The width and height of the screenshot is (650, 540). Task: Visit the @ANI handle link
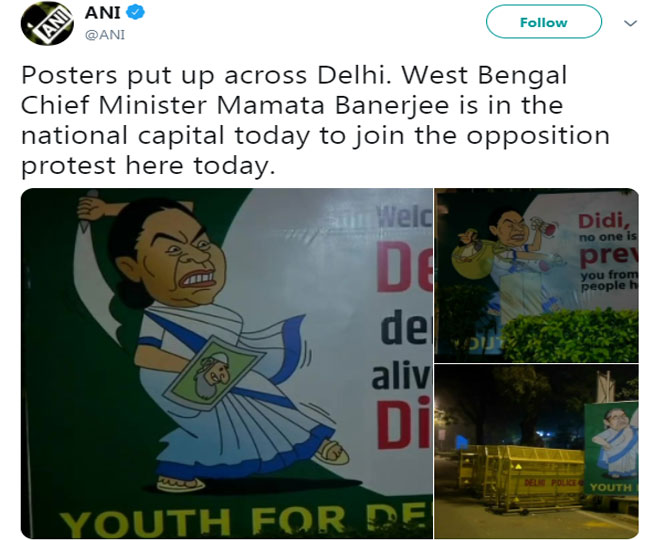coord(105,35)
